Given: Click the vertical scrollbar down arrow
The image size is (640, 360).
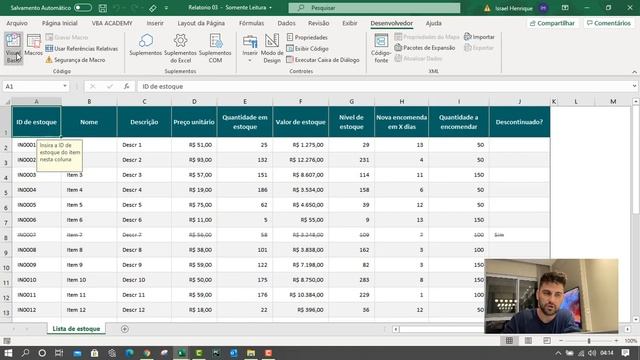Looking at the screenshot, I should (636, 319).
